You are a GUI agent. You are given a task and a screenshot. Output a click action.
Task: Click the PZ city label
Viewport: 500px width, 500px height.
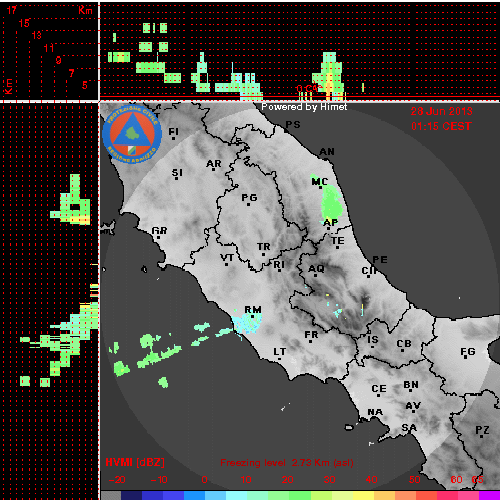[482, 430]
